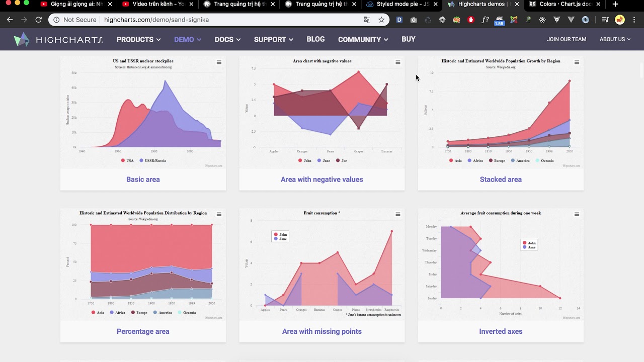Click the Highcharts logo

(x=58, y=40)
